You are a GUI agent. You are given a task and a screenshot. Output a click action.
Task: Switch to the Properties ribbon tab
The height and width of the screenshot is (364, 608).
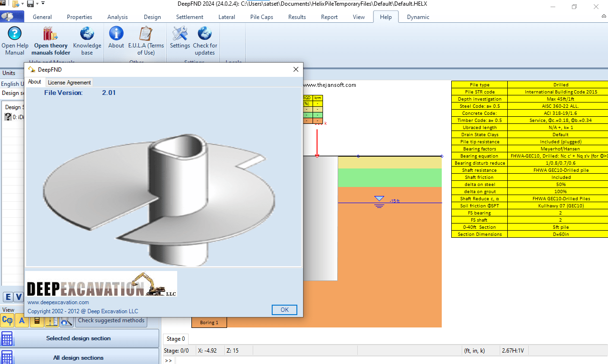(x=80, y=17)
